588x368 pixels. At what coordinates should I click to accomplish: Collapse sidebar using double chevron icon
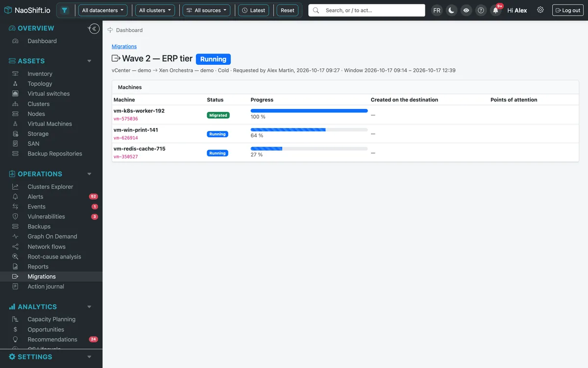click(x=95, y=29)
